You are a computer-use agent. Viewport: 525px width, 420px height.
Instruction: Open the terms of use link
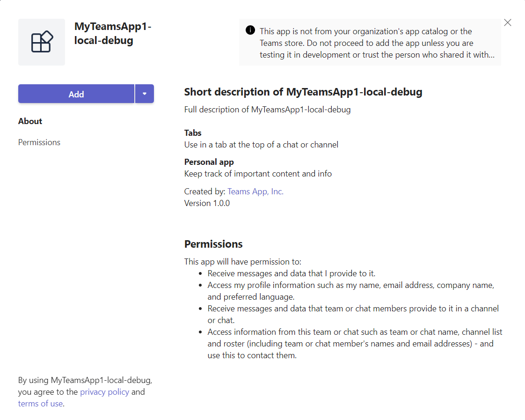[x=40, y=404]
